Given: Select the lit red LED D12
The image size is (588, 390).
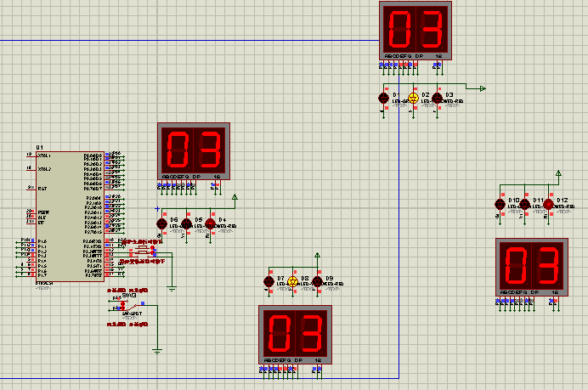Looking at the screenshot, I should 548,204.
